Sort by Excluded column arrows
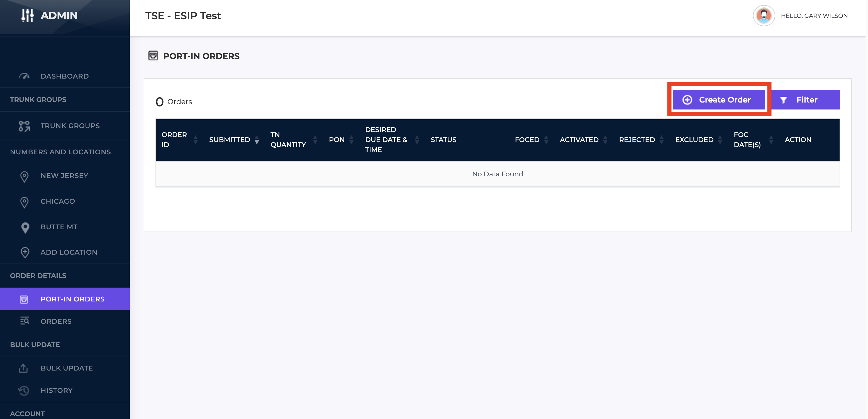The width and height of the screenshot is (868, 419). [x=720, y=140]
